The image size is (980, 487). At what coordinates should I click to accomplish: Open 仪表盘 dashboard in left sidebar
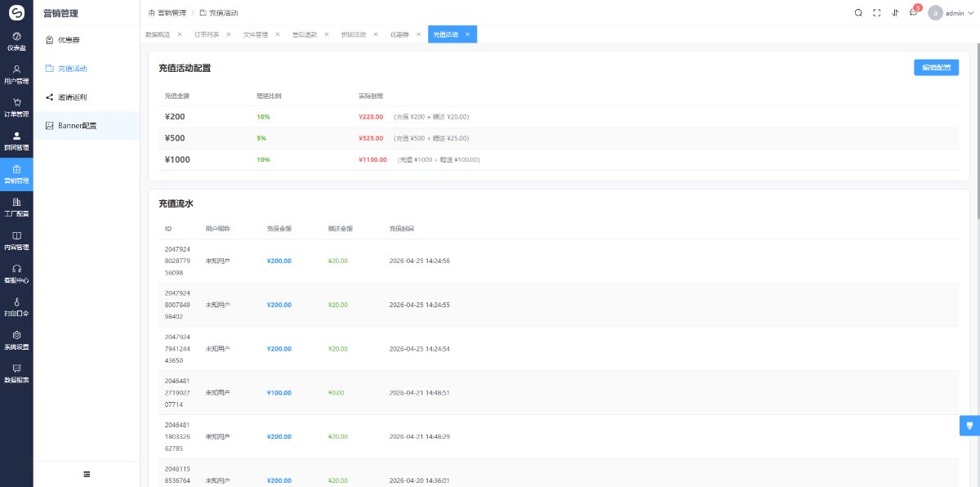point(16,42)
